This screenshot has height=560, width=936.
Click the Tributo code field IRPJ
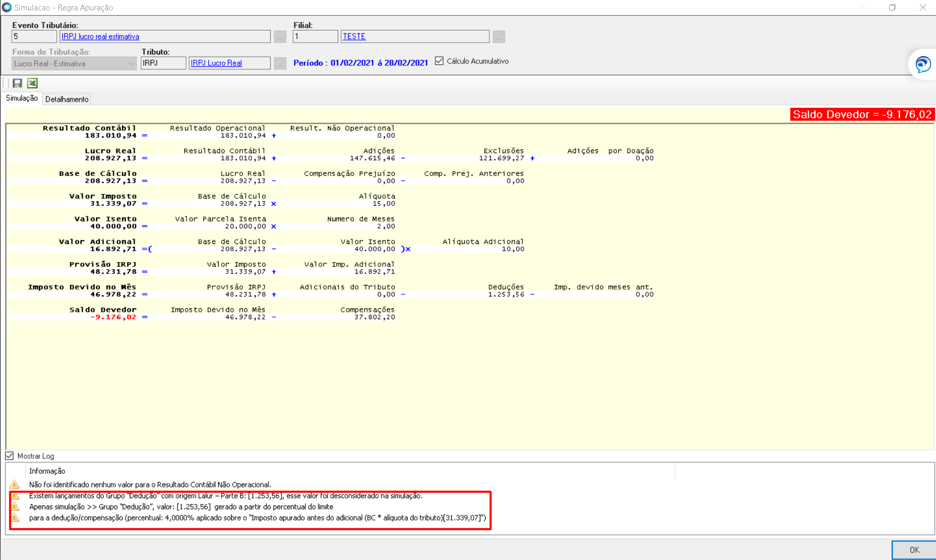point(163,63)
